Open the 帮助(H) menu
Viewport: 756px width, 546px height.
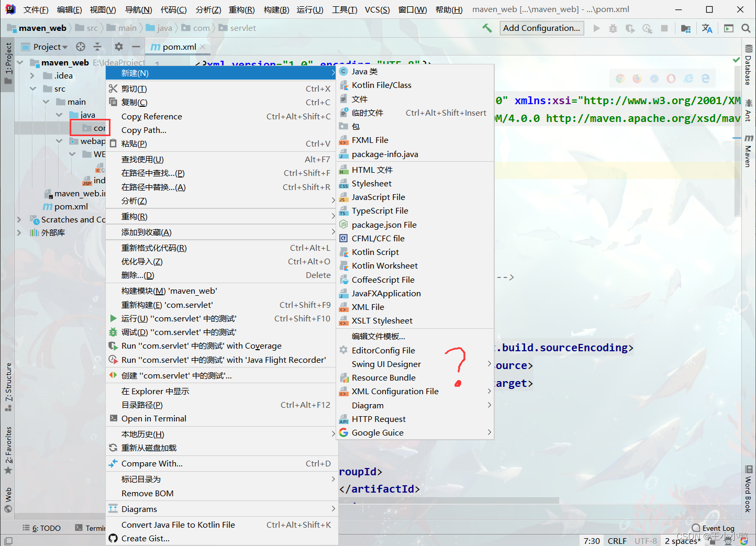click(449, 9)
